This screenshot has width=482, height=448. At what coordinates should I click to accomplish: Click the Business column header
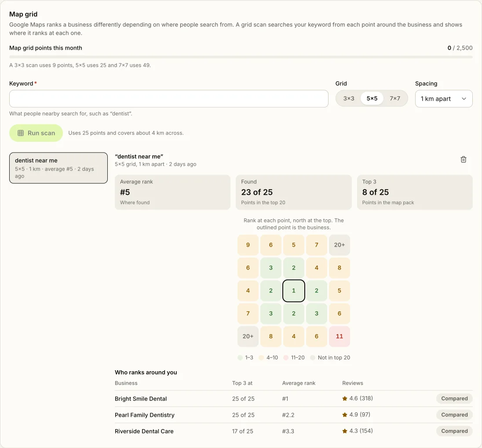pyautogui.click(x=126, y=383)
